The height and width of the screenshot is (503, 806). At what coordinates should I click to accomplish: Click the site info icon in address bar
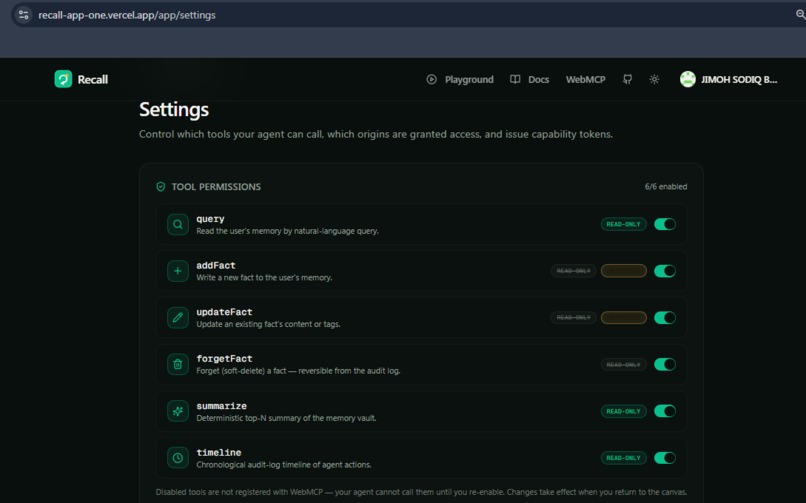click(x=24, y=15)
